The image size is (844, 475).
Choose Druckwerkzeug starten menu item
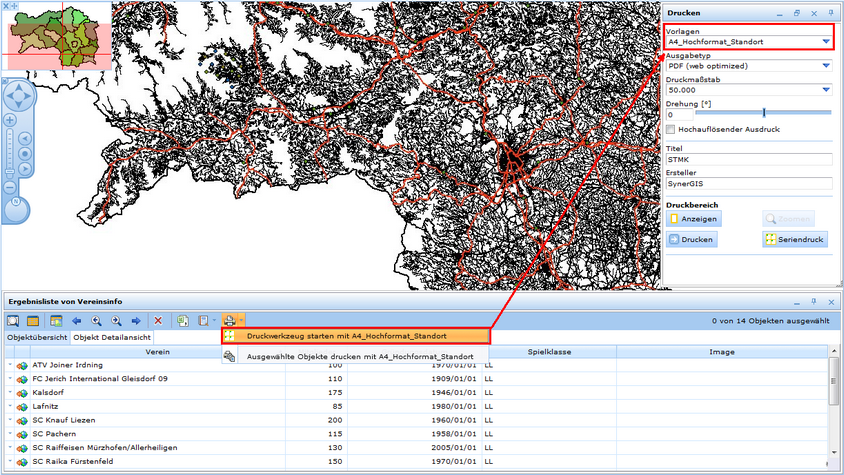point(346,336)
